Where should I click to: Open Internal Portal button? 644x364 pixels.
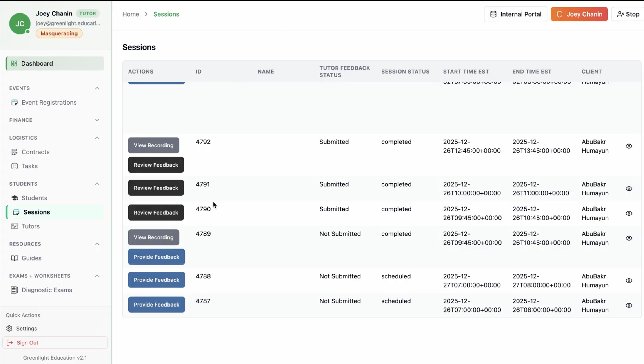(x=515, y=14)
